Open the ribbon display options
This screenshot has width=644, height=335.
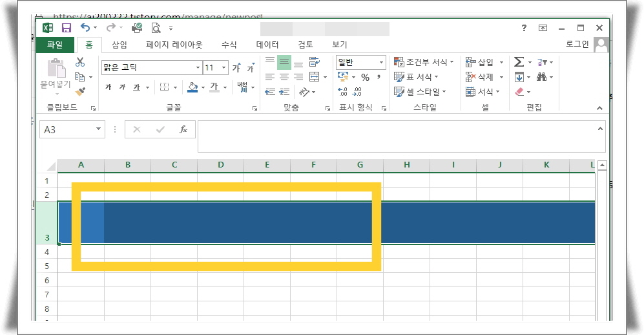(543, 28)
